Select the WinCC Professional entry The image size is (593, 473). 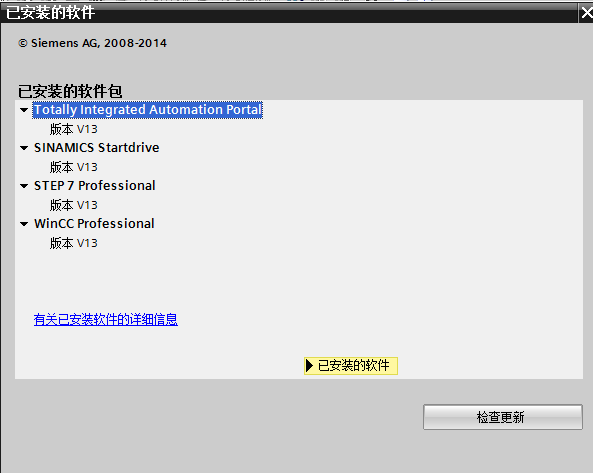(x=94, y=223)
